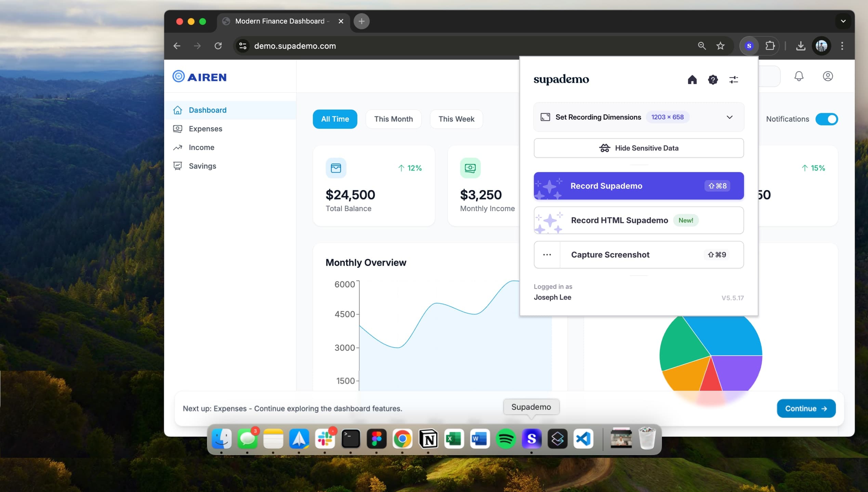Close the Modern Finance Dashboard tab
868x492 pixels.
341,21
